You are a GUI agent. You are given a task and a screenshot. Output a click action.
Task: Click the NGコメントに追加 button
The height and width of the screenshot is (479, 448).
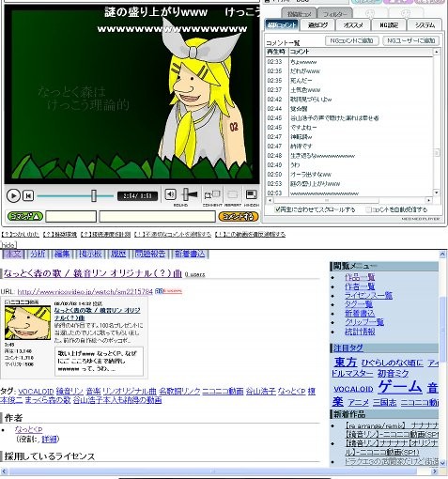(x=352, y=40)
